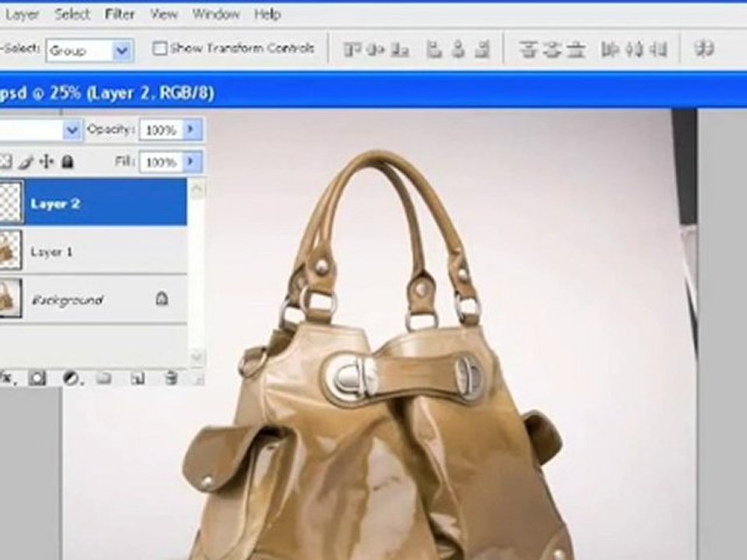Click layers panel scrollbar down arrow

pyautogui.click(x=197, y=357)
